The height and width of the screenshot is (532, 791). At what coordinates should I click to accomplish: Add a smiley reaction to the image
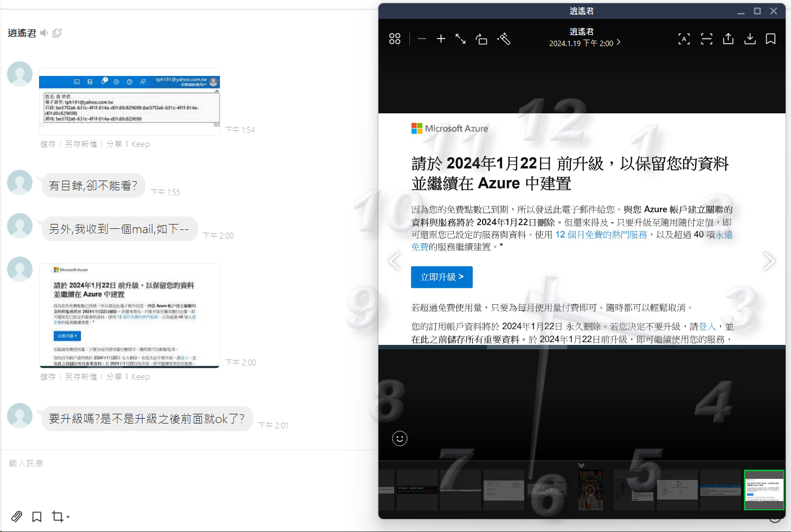400,438
